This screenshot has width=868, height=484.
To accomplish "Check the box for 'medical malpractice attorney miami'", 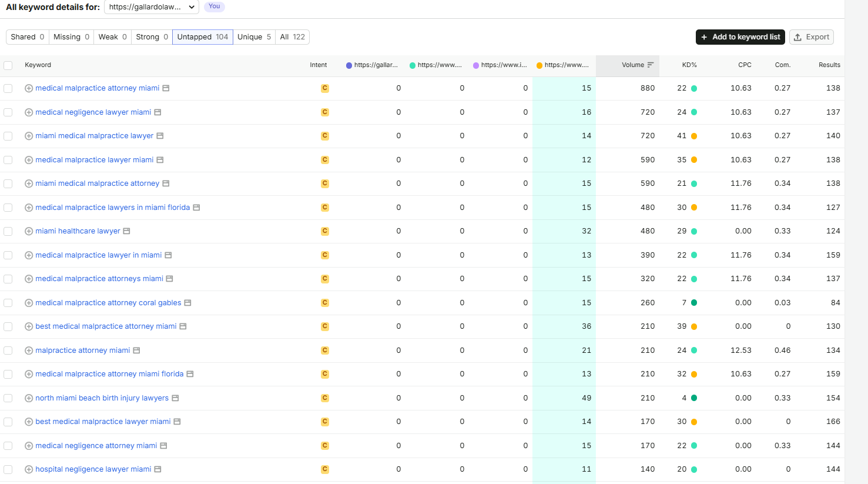I will 8,88.
